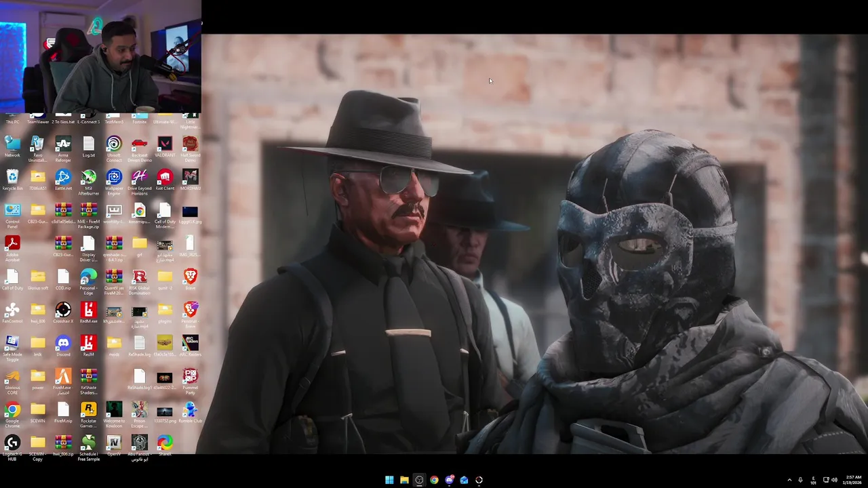Screen dimensions: 868x488
Task: Open the Log.txt file
Action: (x=88, y=147)
